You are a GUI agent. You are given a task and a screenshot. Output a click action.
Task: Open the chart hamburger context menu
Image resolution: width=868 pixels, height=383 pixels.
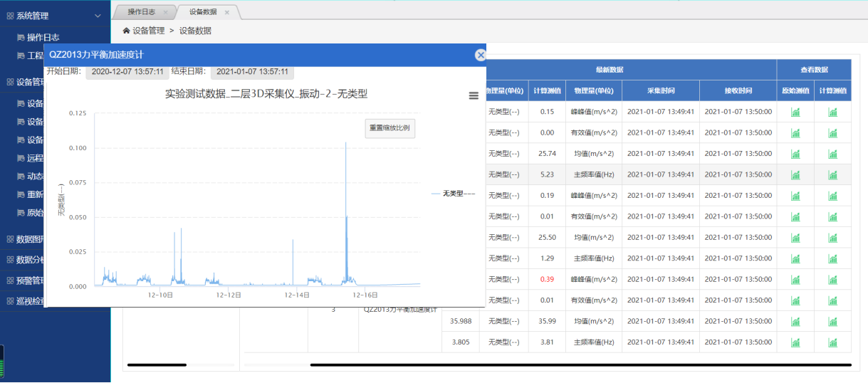tap(474, 95)
